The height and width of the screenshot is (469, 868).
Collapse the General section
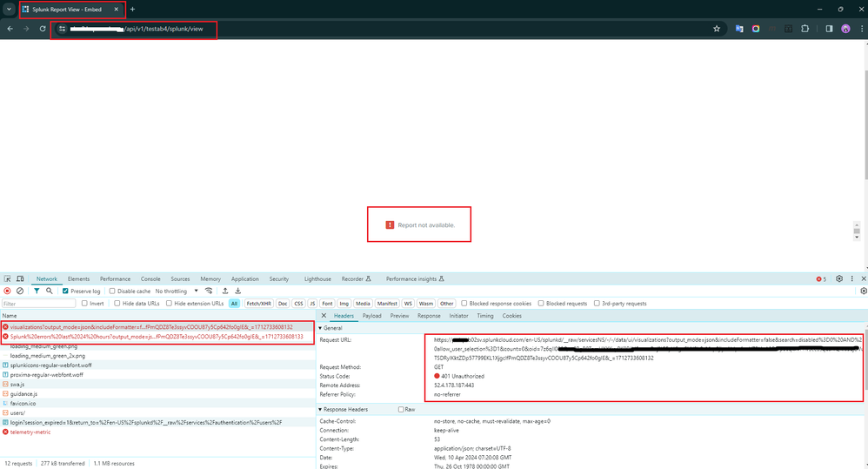[x=320, y=328]
